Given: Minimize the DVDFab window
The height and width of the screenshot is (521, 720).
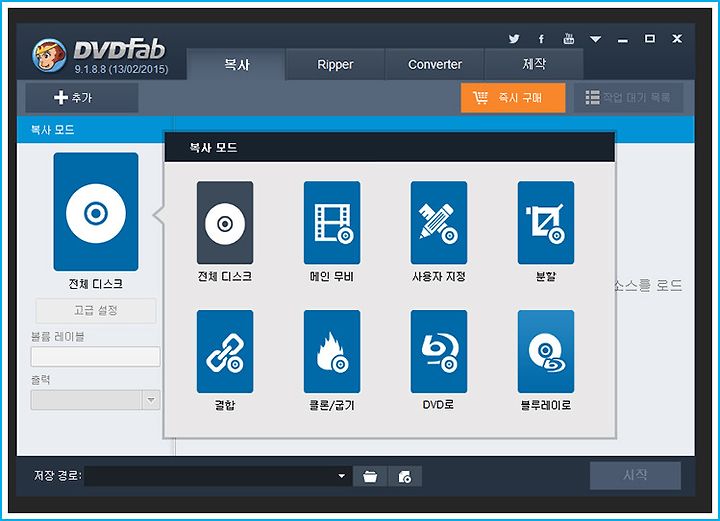Looking at the screenshot, I should (x=623, y=39).
